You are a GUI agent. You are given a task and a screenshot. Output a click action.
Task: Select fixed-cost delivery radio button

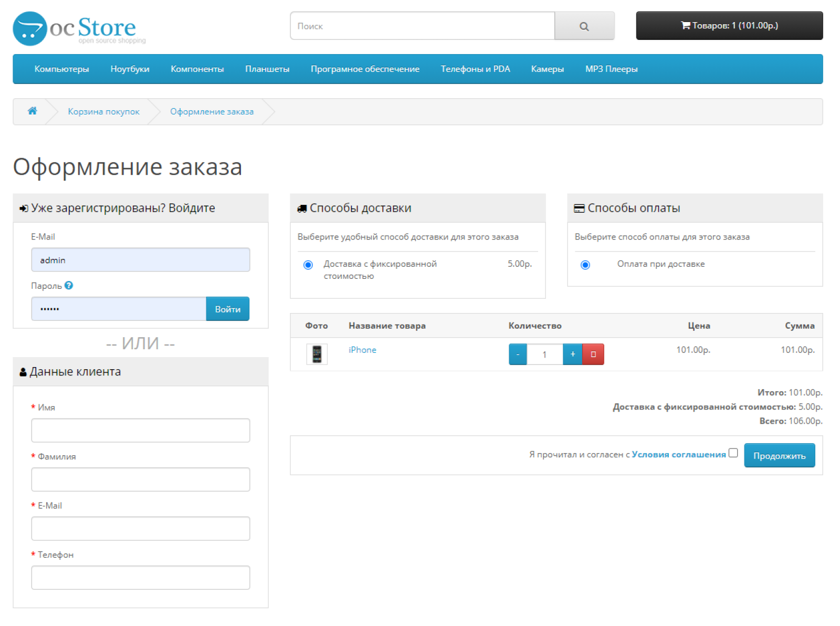pyautogui.click(x=308, y=265)
